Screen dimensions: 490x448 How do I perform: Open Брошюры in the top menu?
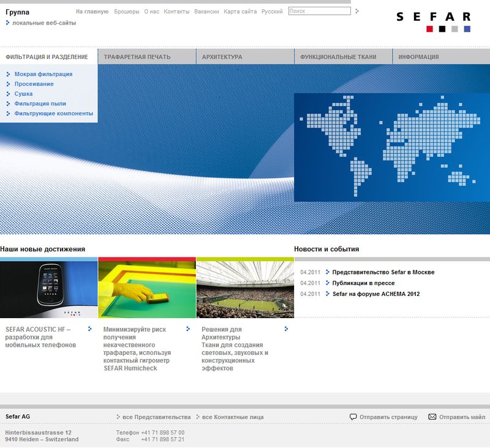click(x=127, y=12)
